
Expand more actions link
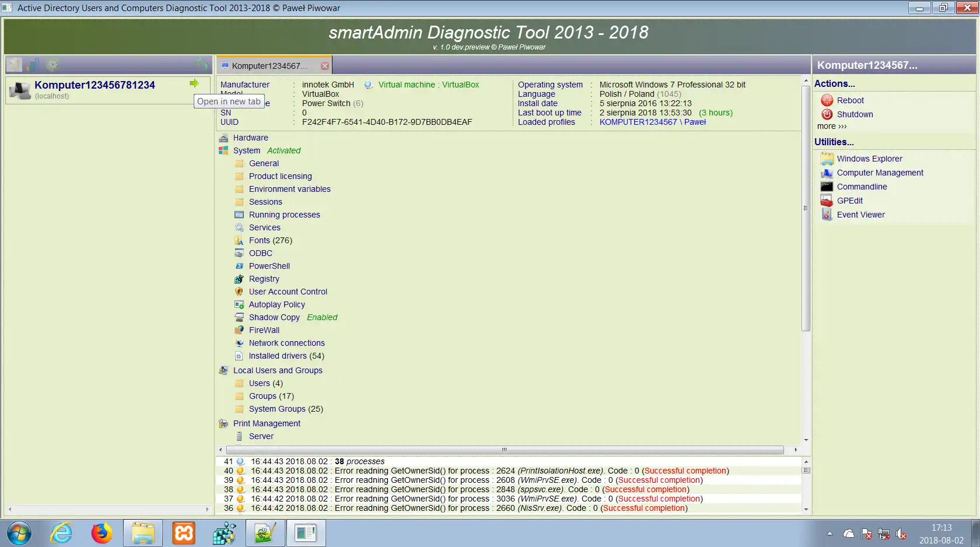coord(832,126)
